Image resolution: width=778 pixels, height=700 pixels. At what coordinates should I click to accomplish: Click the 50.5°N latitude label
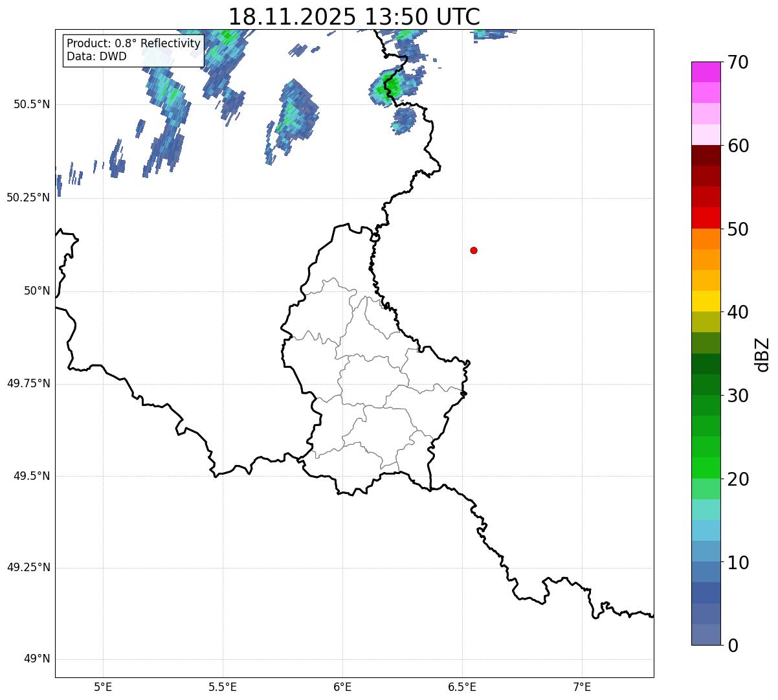pyautogui.click(x=32, y=105)
